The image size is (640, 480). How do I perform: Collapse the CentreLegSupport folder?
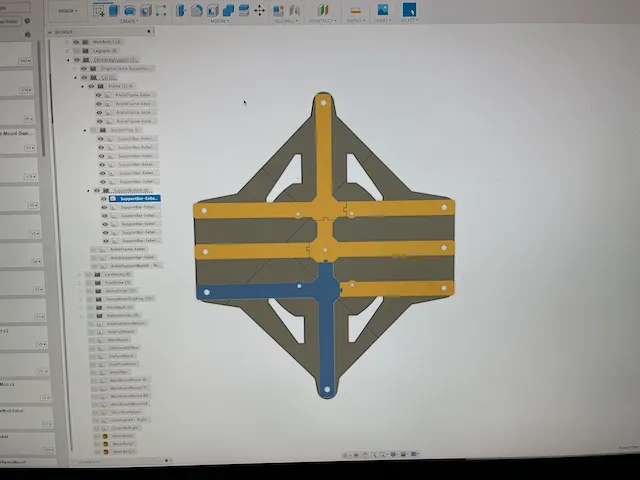68,60
